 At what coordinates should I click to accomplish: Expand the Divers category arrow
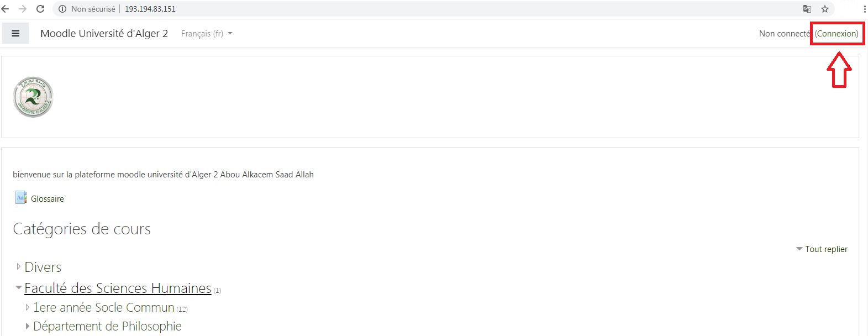click(x=18, y=267)
